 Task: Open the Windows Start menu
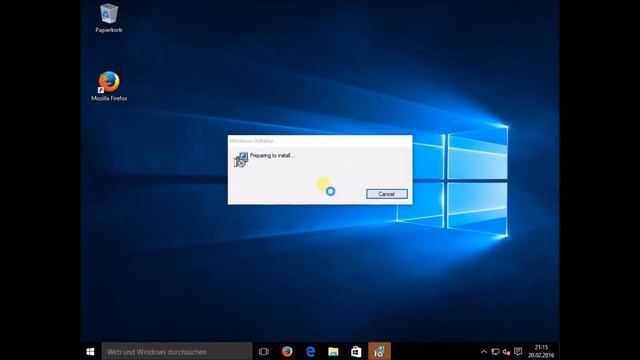91,351
